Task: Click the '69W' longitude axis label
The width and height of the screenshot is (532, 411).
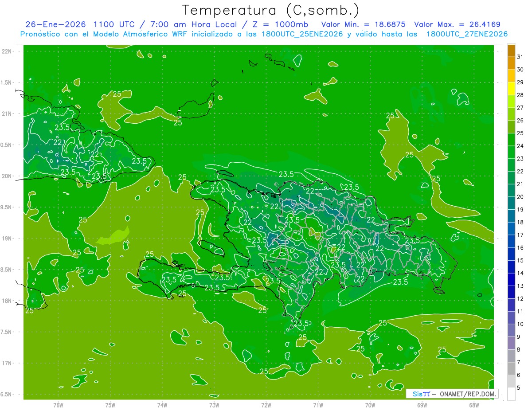Action: (422, 405)
